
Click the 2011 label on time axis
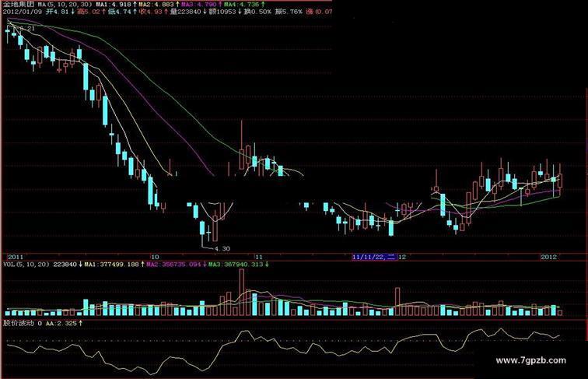click(16, 257)
